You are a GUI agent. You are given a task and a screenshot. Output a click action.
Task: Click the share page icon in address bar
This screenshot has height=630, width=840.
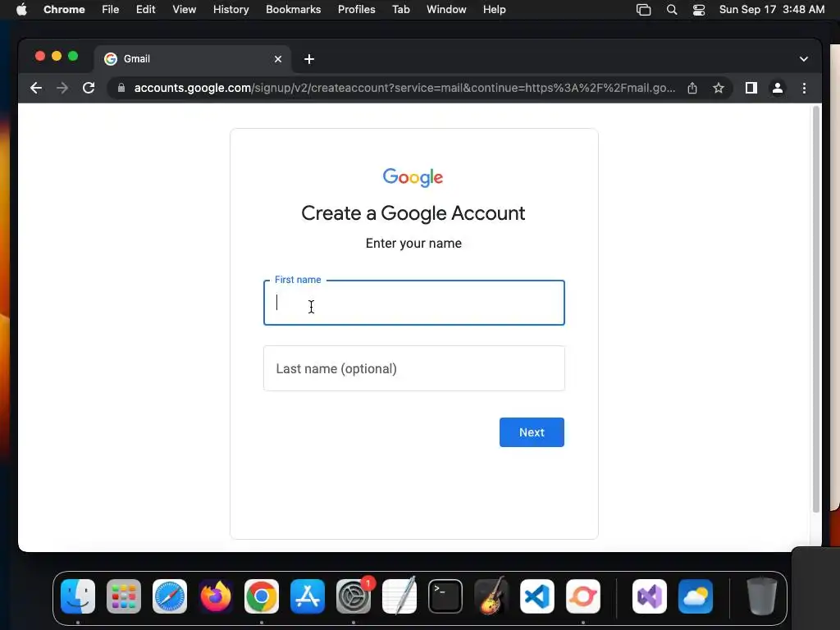tap(692, 88)
